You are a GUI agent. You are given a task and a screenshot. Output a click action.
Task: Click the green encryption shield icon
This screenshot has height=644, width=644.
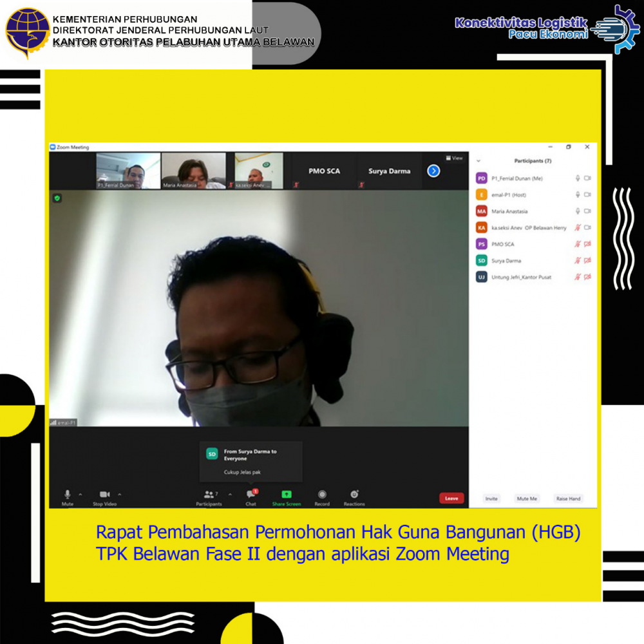(57, 198)
